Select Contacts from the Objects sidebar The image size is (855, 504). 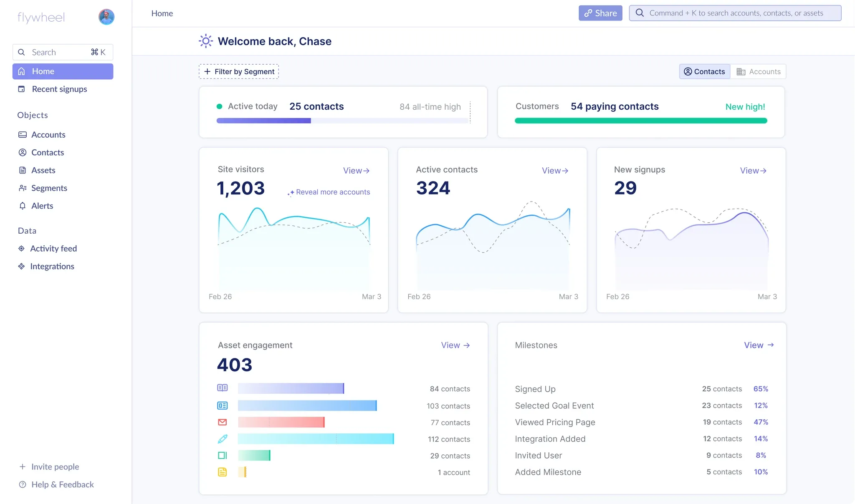[x=47, y=152]
